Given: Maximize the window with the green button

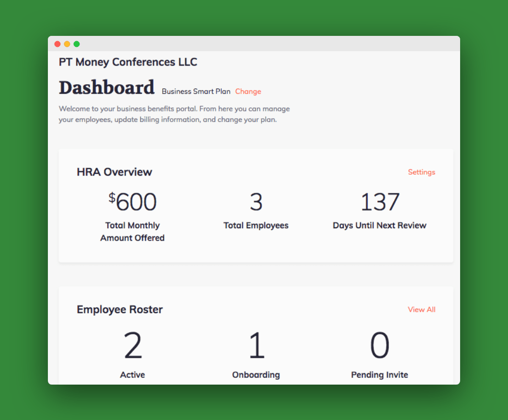Looking at the screenshot, I should click(77, 44).
